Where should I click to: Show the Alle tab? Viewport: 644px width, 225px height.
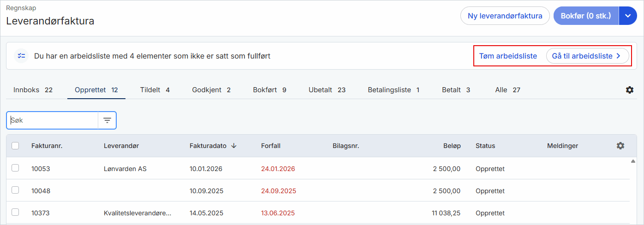(x=507, y=90)
